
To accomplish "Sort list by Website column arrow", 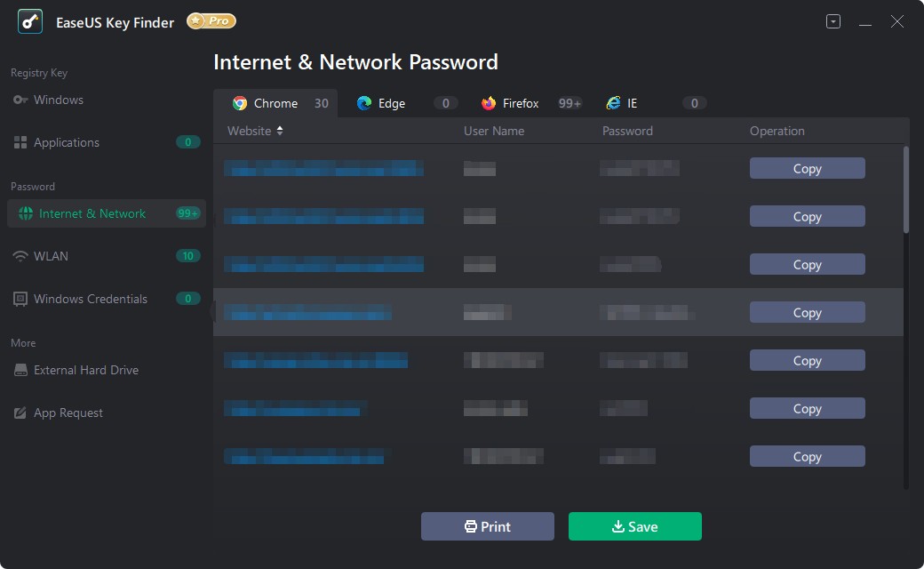I will 280,131.
